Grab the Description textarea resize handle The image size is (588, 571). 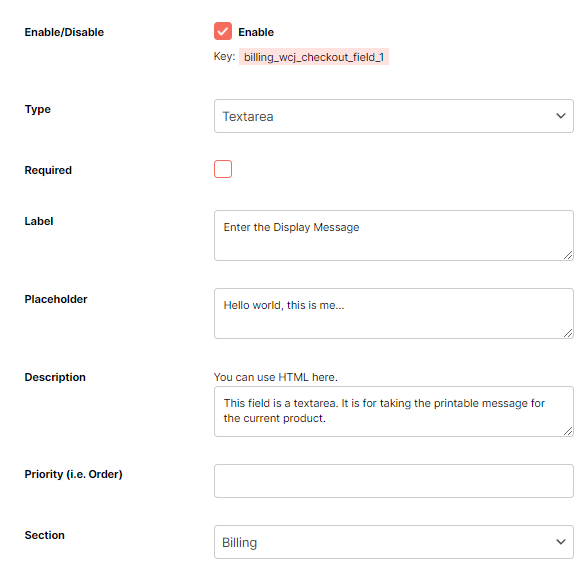coord(568,431)
